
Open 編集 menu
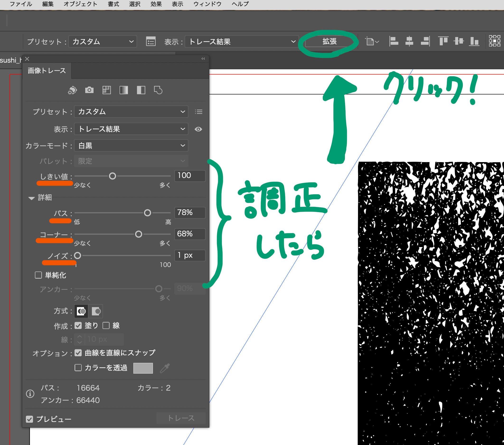point(48,4)
